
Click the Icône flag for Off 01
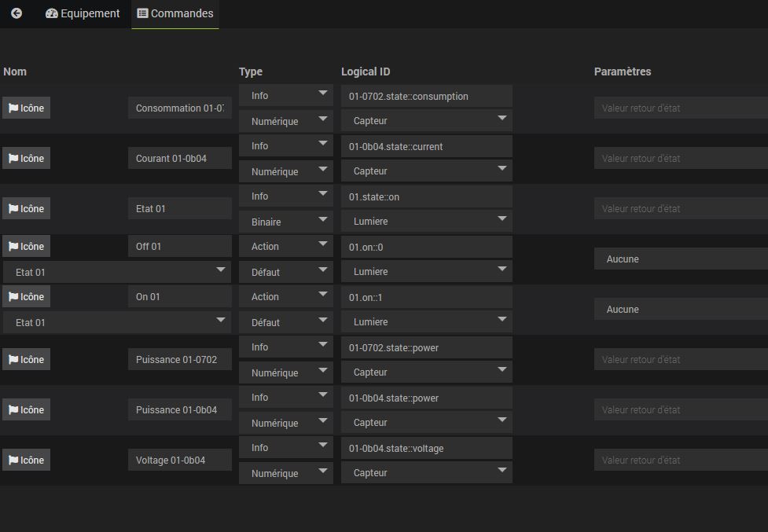tap(27, 246)
